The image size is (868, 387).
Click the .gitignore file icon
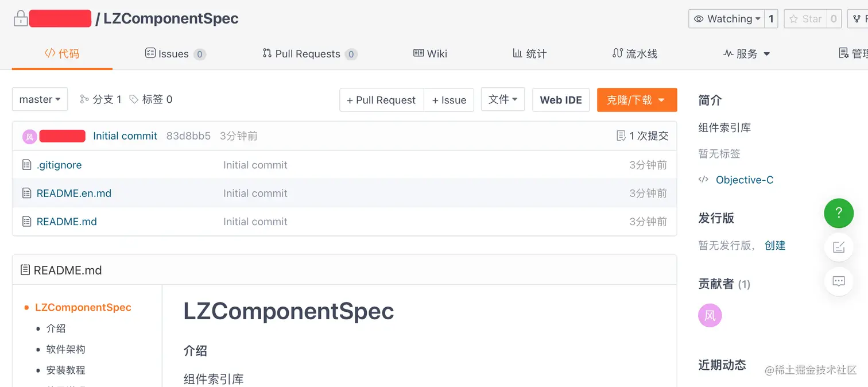(x=26, y=165)
